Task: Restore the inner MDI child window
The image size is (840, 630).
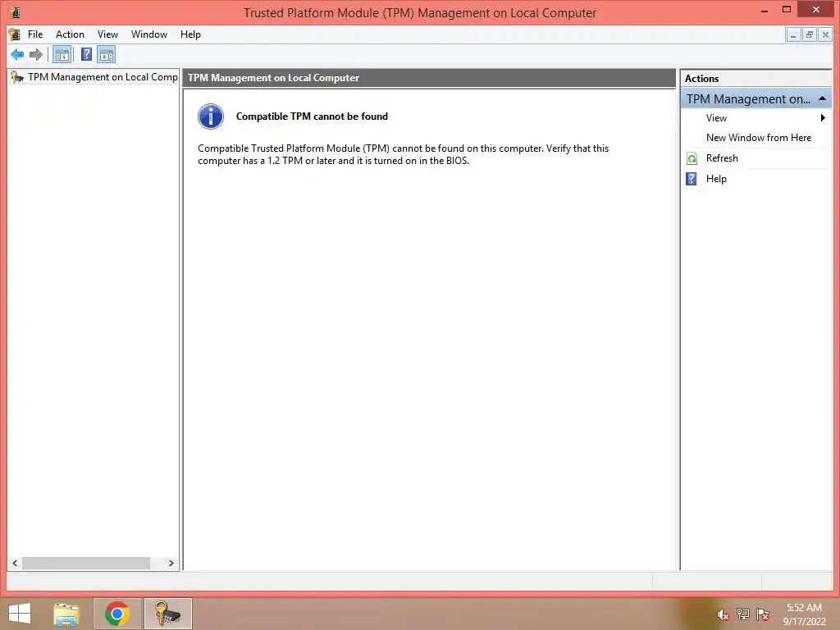Action: (810, 34)
